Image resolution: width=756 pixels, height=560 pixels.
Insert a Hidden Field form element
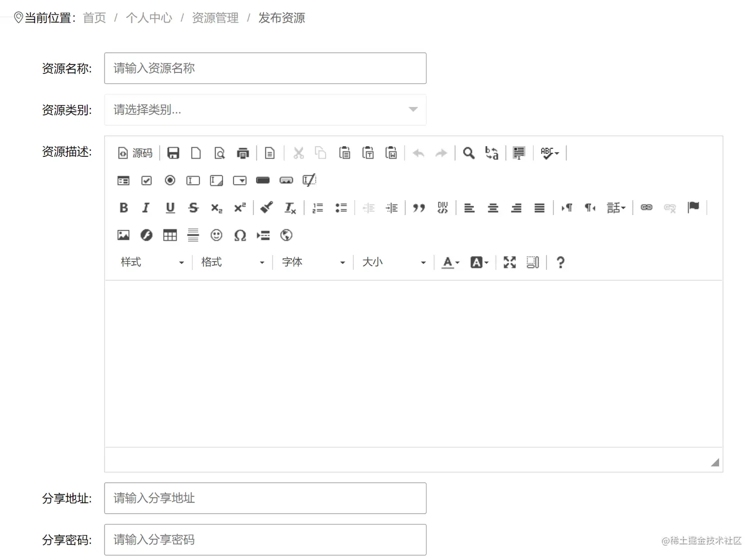[309, 180]
